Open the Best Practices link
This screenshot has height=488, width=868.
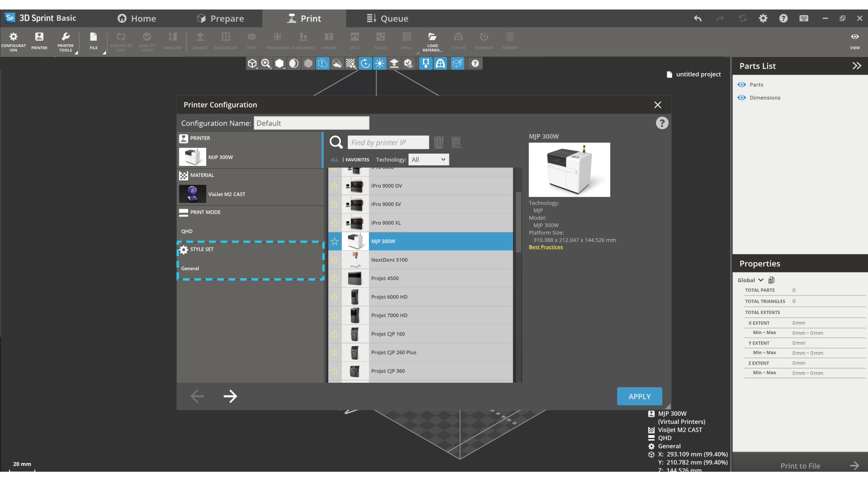pos(546,247)
